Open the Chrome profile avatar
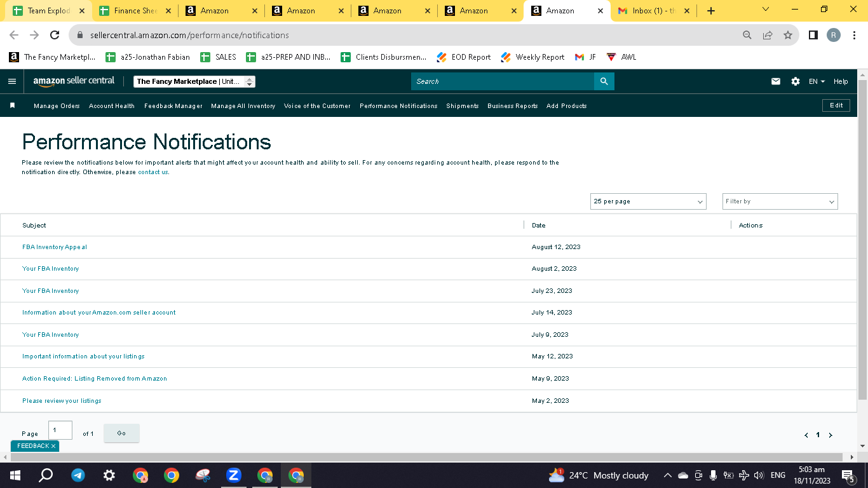The width and height of the screenshot is (868, 488). (x=834, y=35)
